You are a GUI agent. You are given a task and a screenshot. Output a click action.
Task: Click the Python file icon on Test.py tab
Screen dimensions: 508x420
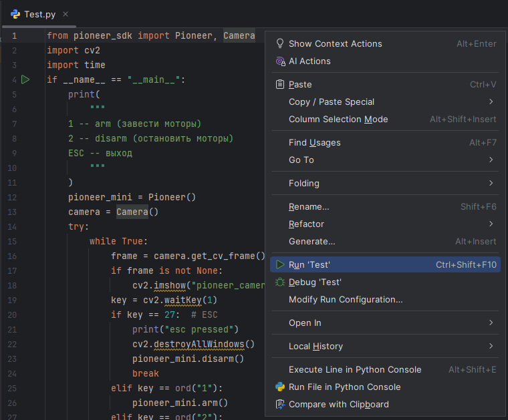click(15, 14)
